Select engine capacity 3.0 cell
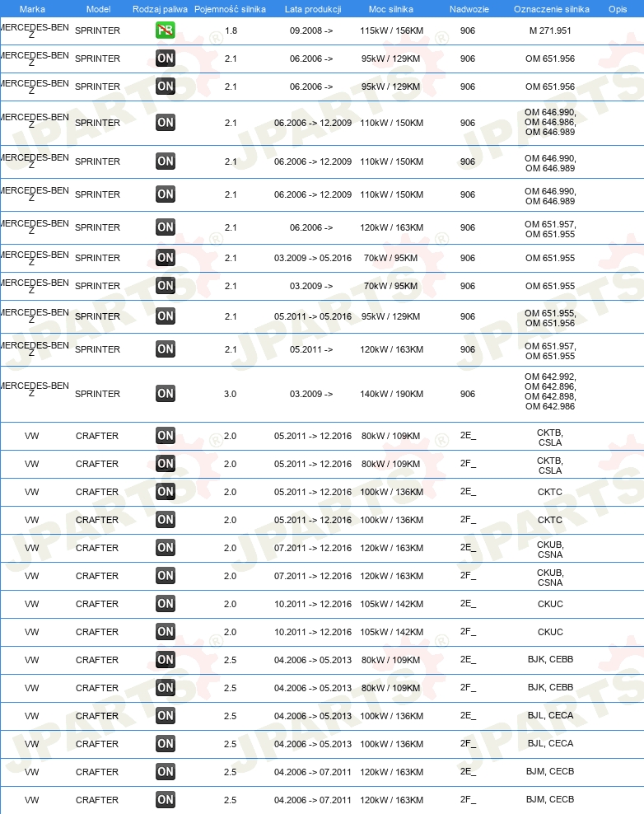644x814 pixels. tap(231, 394)
